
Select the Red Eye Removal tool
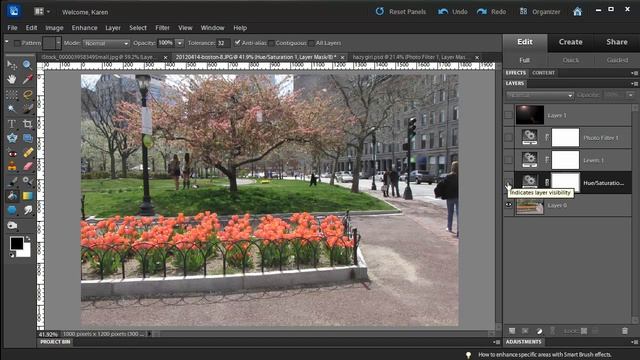tap(12, 153)
